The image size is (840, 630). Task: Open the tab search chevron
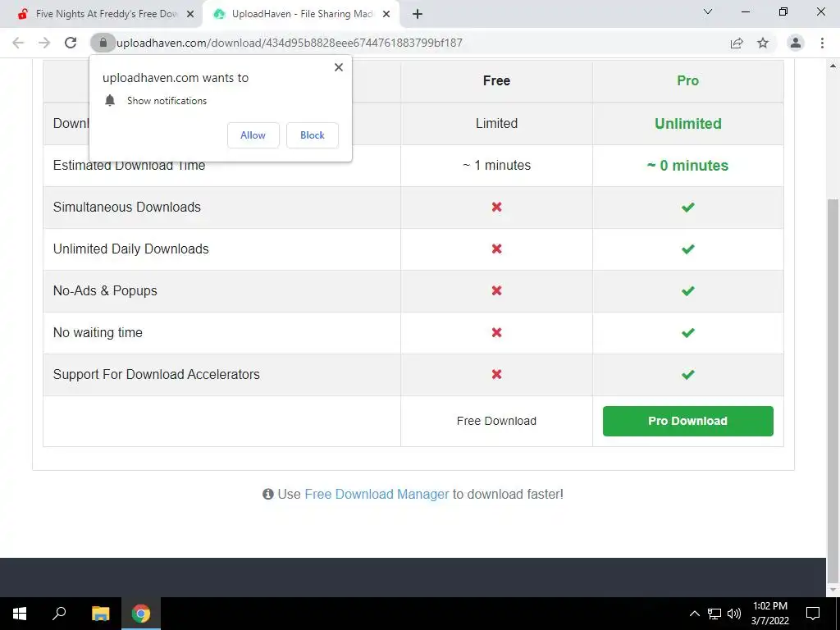(708, 11)
